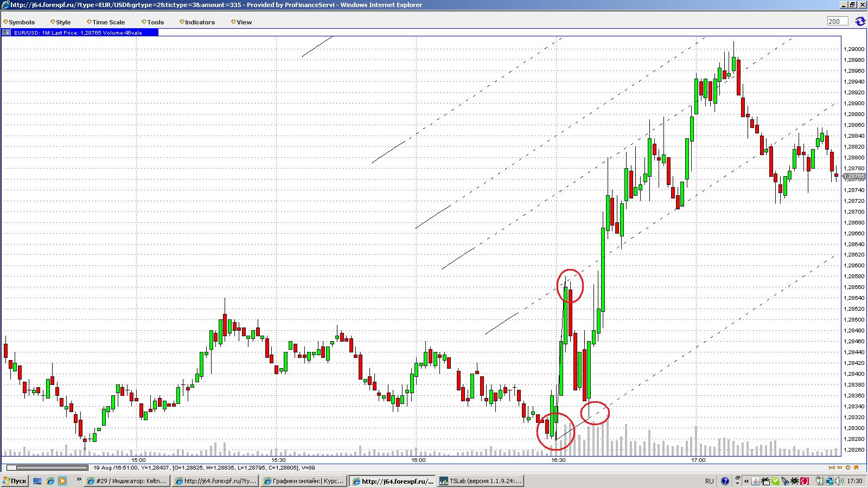Click the chart refresh icon

(860, 22)
